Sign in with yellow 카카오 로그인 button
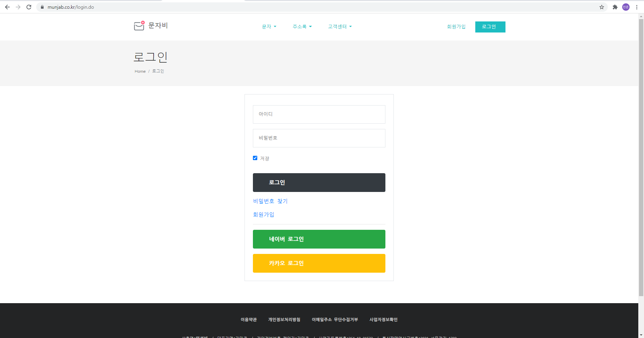 319,263
